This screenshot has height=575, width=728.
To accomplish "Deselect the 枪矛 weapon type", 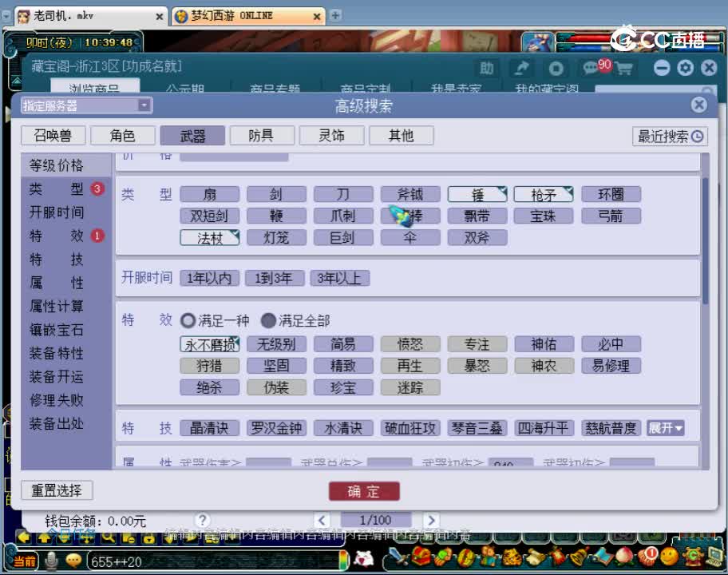I will coord(544,195).
